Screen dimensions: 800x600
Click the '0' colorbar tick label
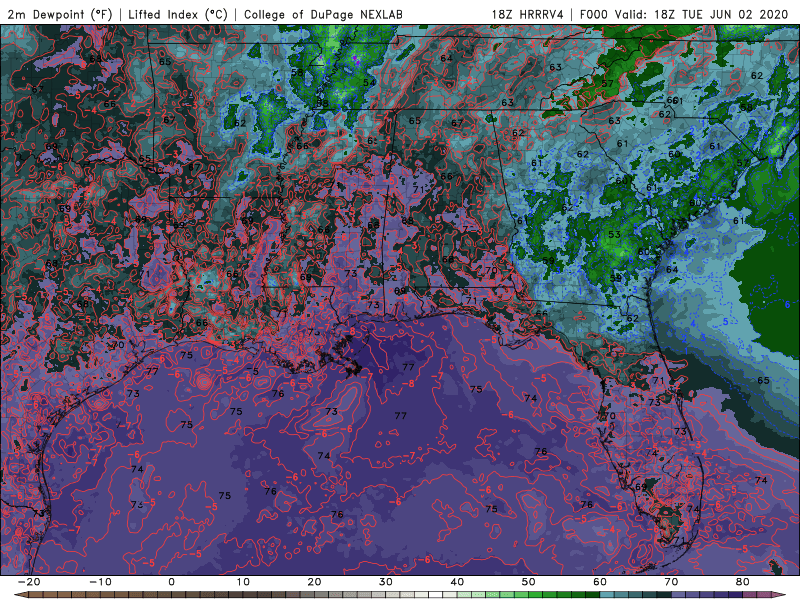click(171, 582)
